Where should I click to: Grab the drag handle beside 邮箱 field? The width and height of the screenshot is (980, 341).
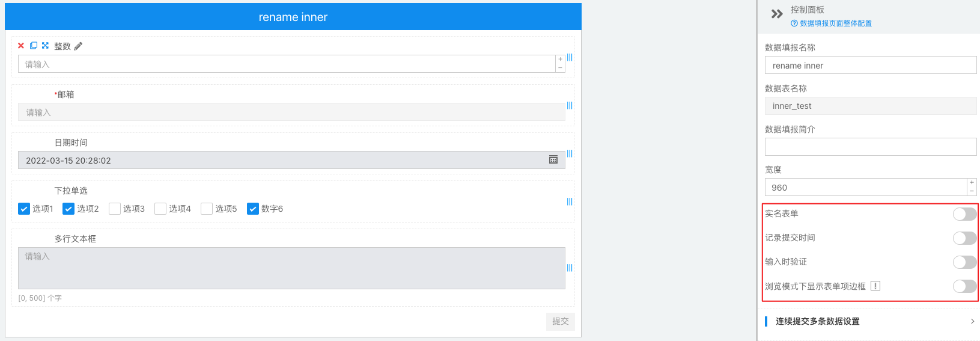click(570, 105)
